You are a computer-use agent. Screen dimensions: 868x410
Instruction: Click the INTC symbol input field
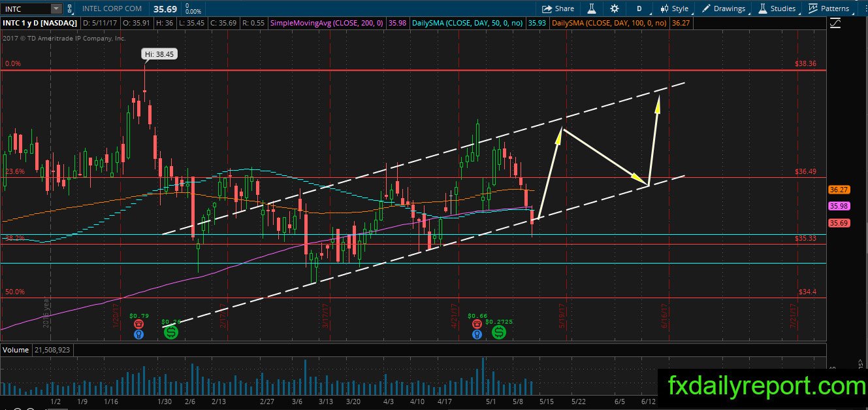point(25,9)
